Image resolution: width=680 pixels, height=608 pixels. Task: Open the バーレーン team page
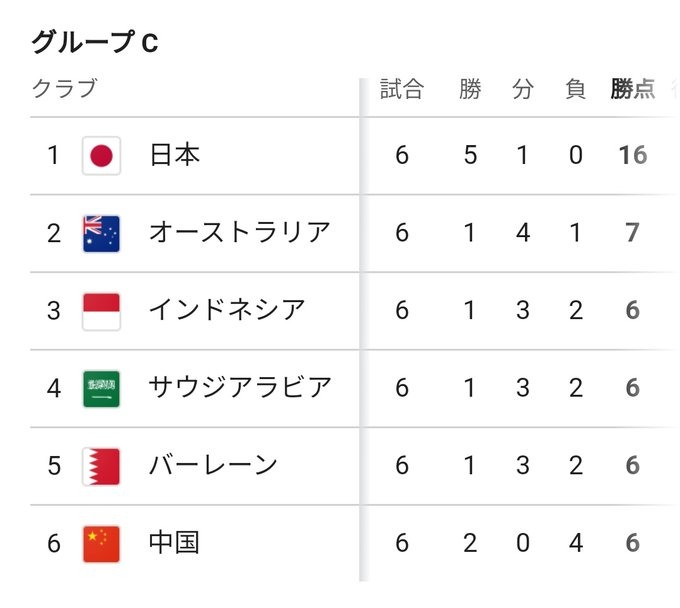pos(213,465)
